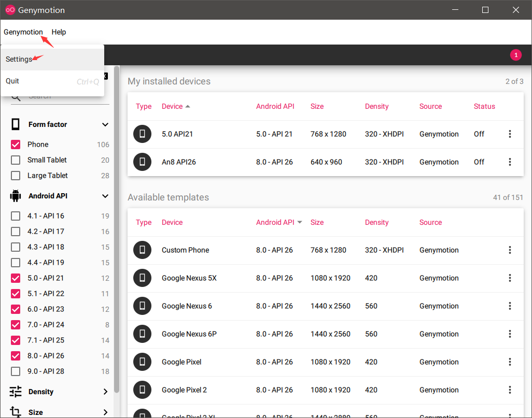The height and width of the screenshot is (418, 532).
Task: Open the Genymotion menu
Action: point(23,32)
